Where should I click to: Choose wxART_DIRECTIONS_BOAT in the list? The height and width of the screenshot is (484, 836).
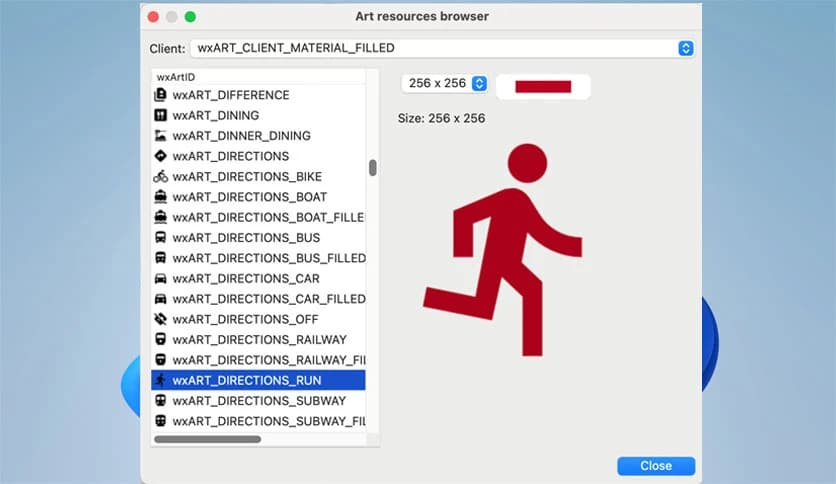[250, 197]
